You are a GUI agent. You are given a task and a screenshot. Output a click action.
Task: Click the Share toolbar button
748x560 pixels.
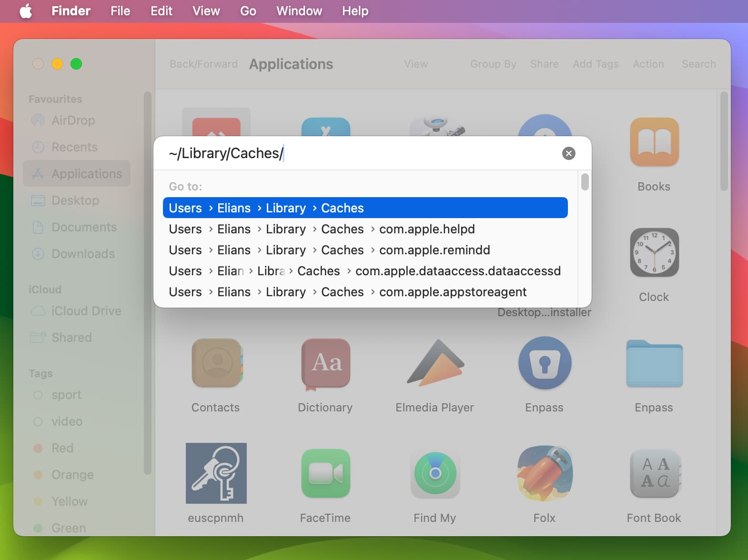pos(544,64)
